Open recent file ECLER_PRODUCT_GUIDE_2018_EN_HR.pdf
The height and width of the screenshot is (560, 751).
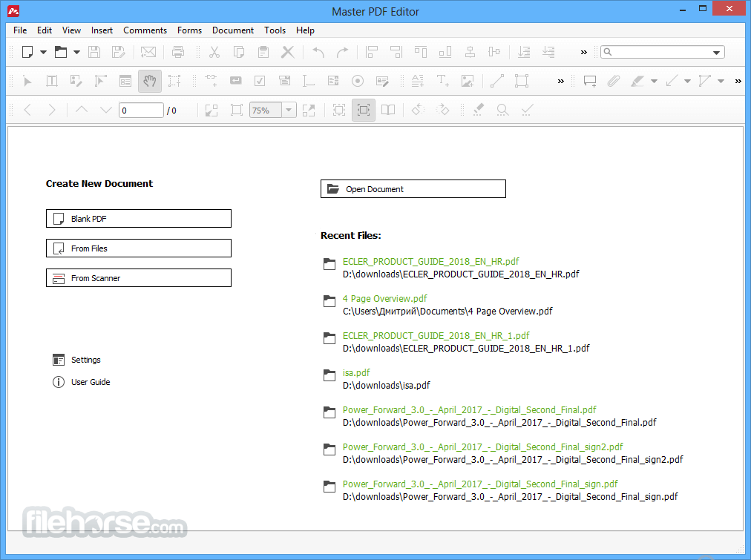tap(430, 261)
